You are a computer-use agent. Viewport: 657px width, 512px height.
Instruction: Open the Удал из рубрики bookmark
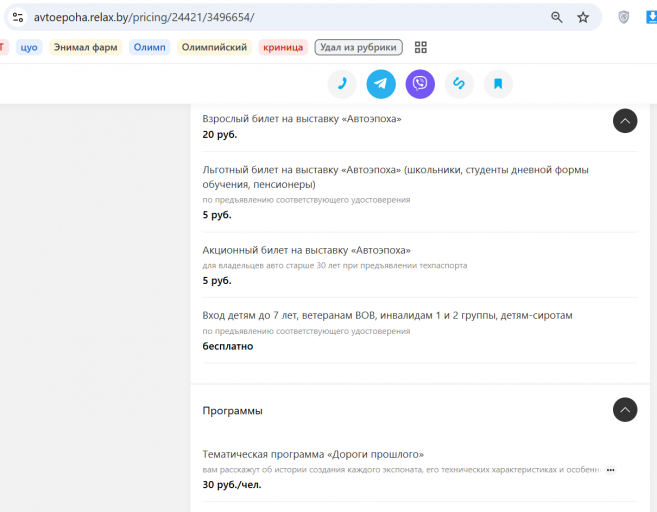pos(358,47)
